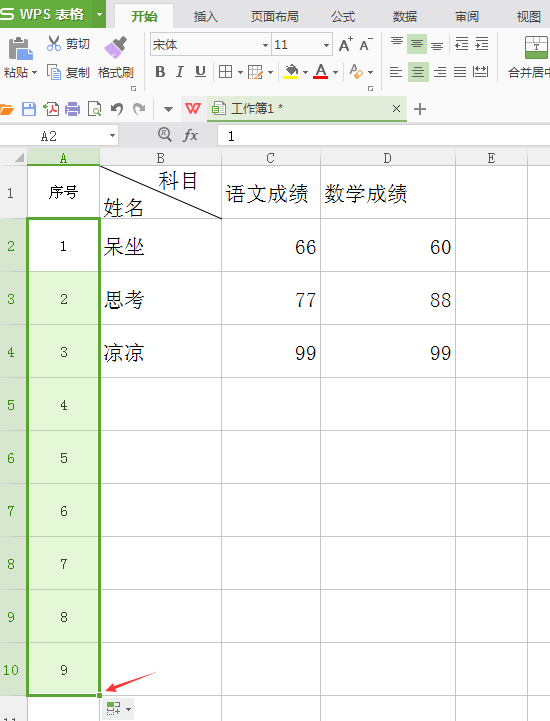Open the 公式 tab
Screen dimensions: 550x721
pos(343,17)
